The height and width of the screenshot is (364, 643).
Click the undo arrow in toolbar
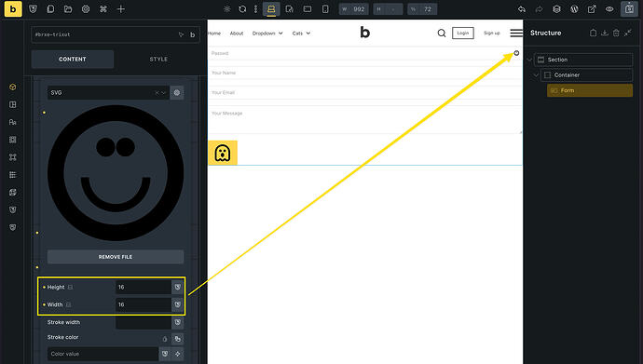521,9
